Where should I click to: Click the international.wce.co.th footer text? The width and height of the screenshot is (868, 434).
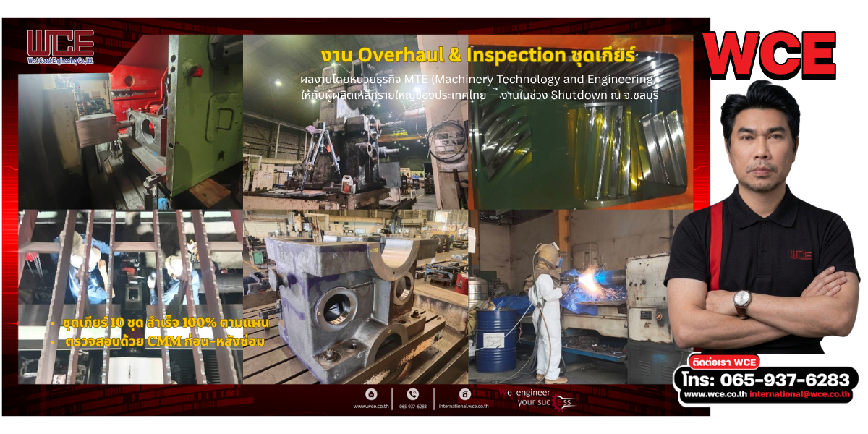[465, 407]
